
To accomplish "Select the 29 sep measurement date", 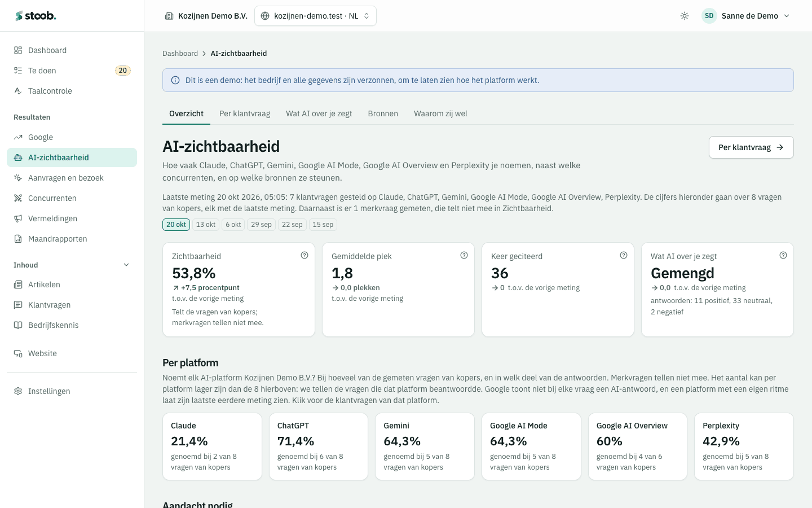I will (x=261, y=225).
